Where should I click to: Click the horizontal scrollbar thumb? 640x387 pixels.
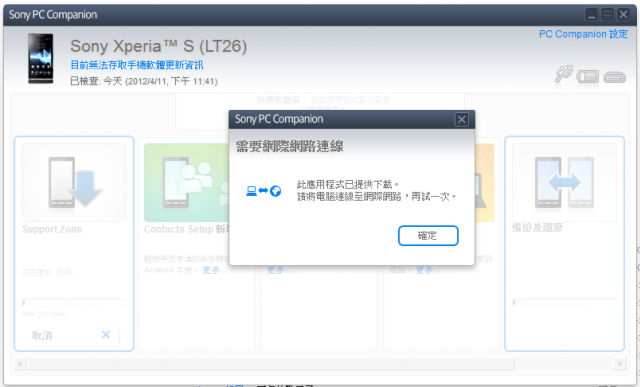click(271, 363)
